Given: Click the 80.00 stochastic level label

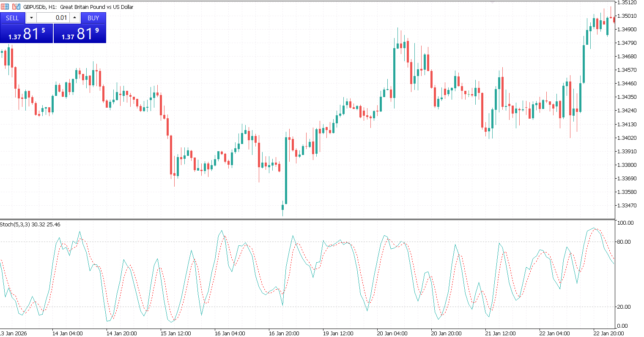Looking at the screenshot, I should 625,242.
